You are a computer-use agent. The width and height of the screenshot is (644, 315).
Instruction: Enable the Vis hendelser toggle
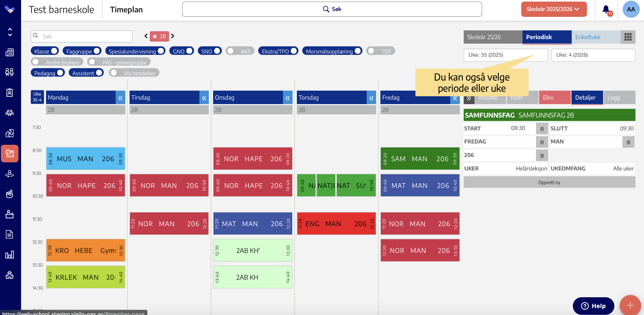(134, 73)
